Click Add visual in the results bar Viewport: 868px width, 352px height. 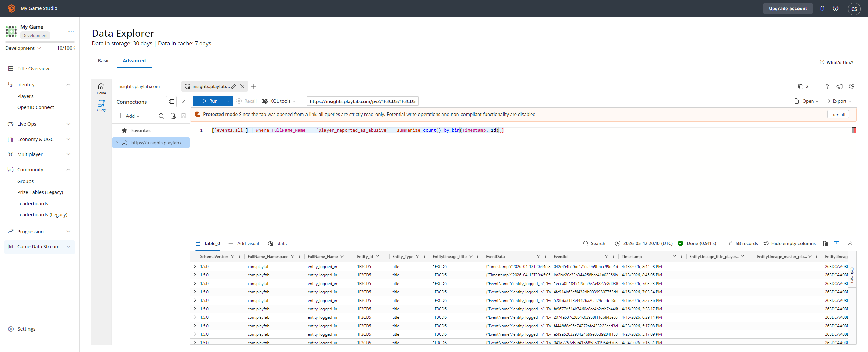click(x=244, y=243)
